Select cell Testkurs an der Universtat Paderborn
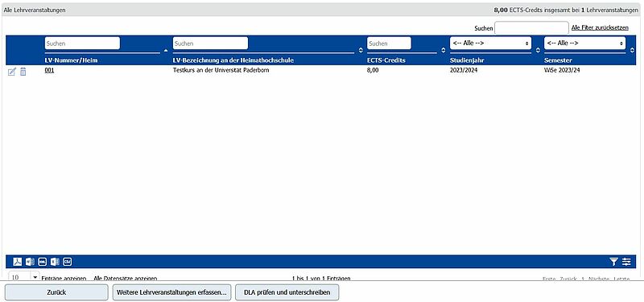 click(221, 70)
